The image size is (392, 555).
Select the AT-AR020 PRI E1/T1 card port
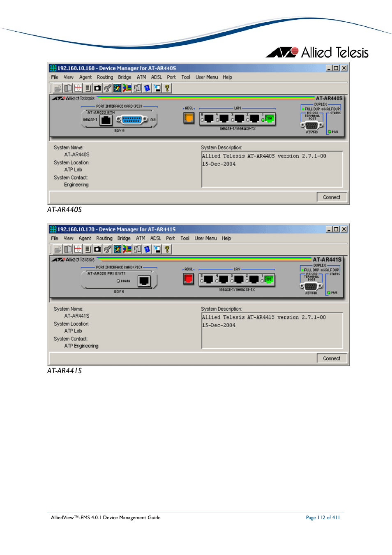coord(144,281)
